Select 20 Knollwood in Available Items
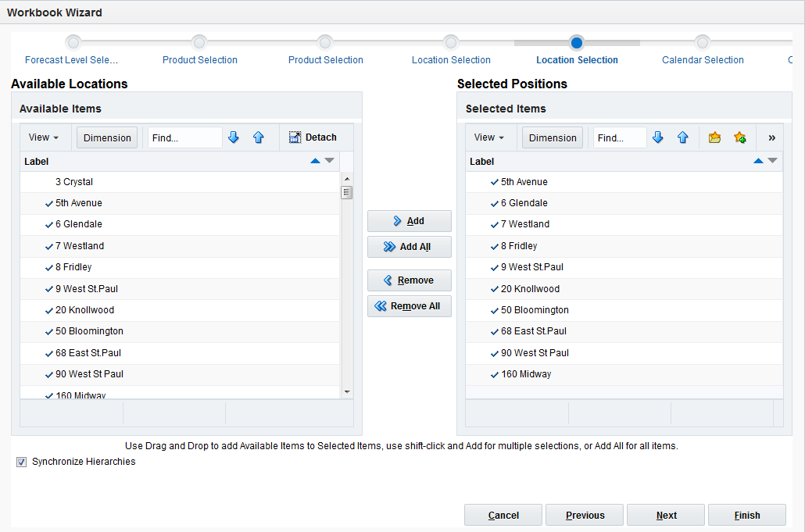805x532 pixels. [x=180, y=310]
